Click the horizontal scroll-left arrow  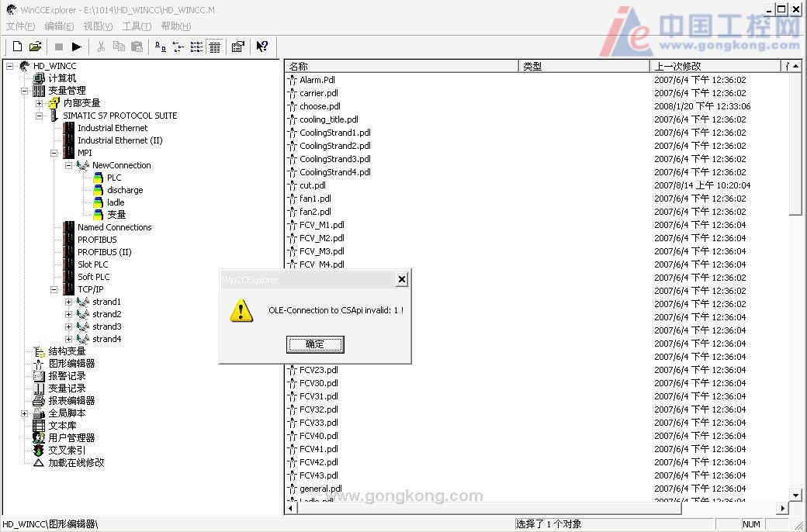click(x=291, y=508)
